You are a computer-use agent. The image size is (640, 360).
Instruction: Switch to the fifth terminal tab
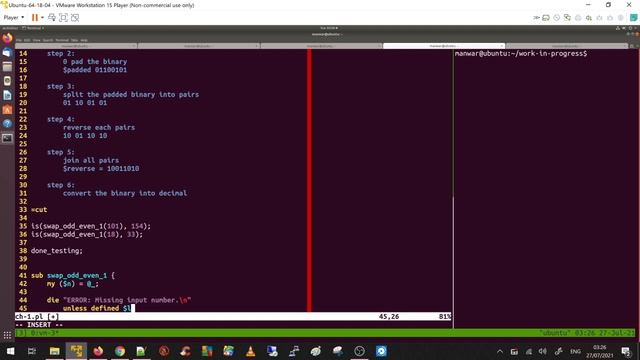tap(567, 46)
